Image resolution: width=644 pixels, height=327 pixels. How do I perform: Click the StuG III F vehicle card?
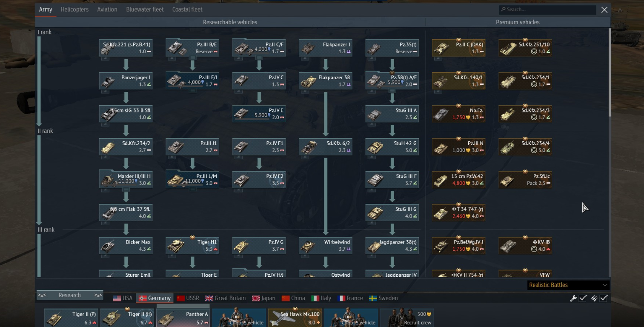(x=392, y=179)
